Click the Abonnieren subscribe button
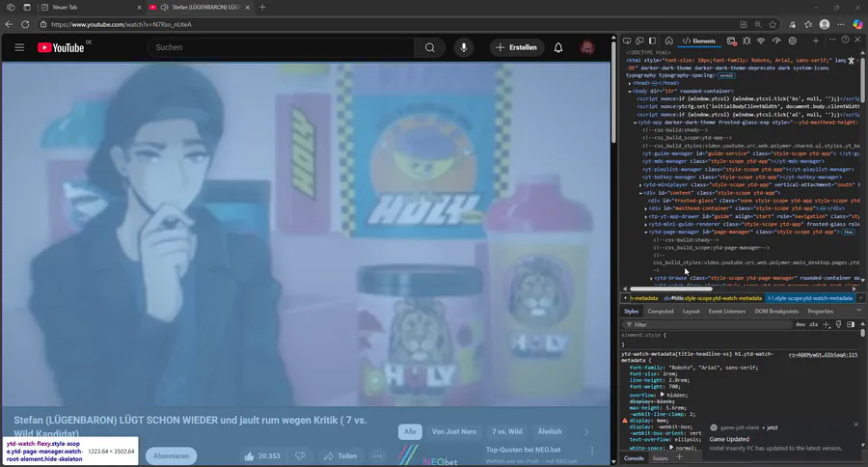The width and height of the screenshot is (868, 467). click(171, 456)
